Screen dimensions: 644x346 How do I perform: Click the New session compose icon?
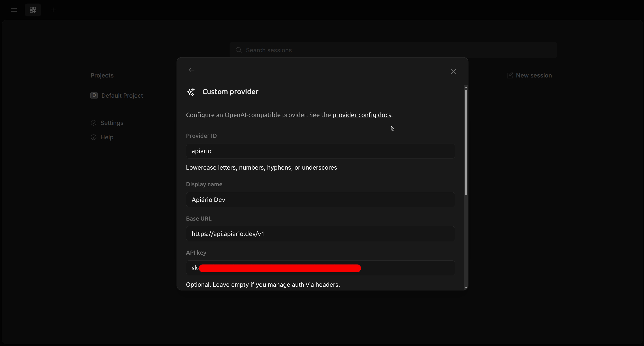pos(510,75)
